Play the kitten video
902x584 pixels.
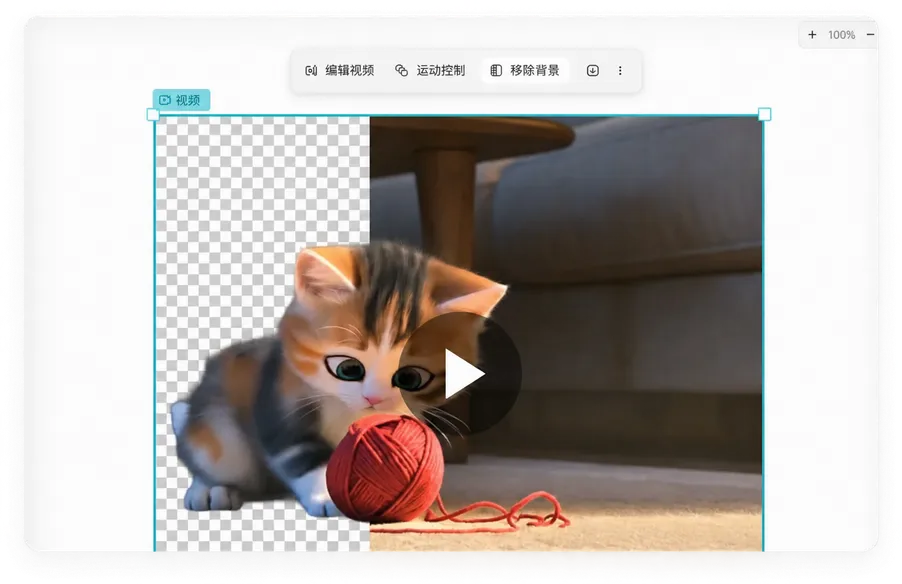[x=460, y=374]
